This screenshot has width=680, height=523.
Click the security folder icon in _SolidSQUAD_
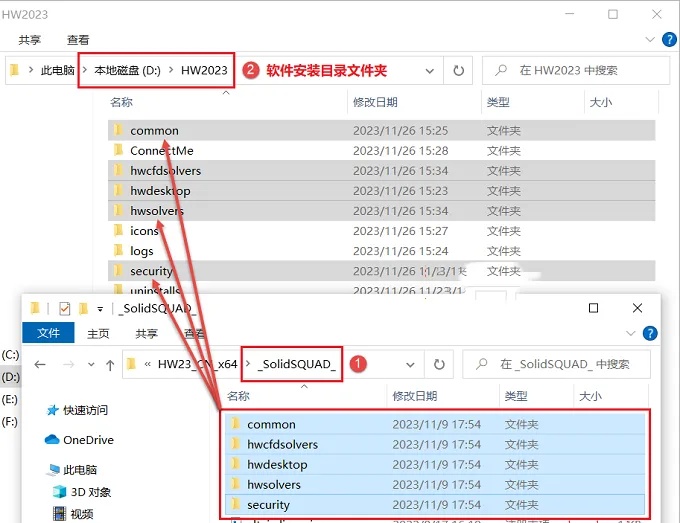[235, 504]
